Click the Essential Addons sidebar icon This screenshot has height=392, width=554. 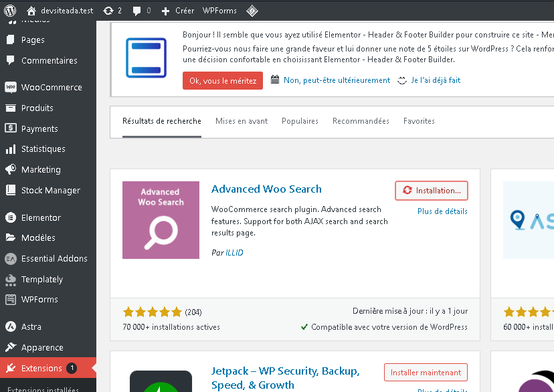click(9, 258)
